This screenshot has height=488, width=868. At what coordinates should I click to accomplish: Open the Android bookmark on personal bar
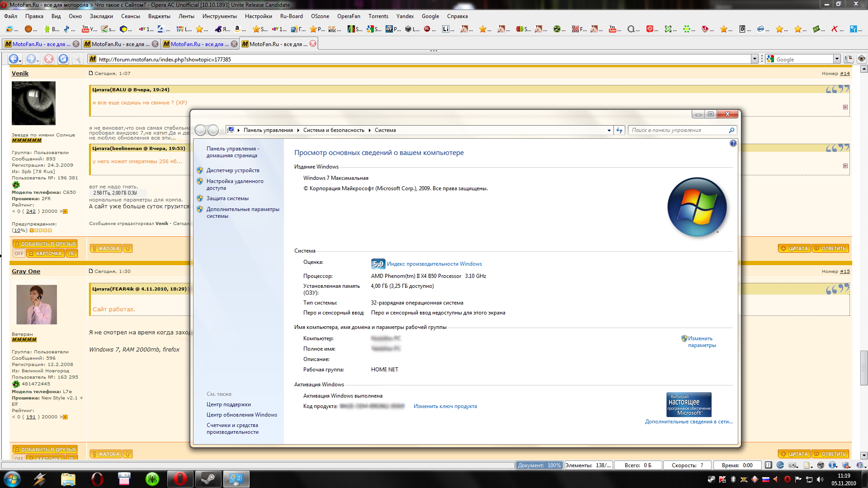coord(51,29)
